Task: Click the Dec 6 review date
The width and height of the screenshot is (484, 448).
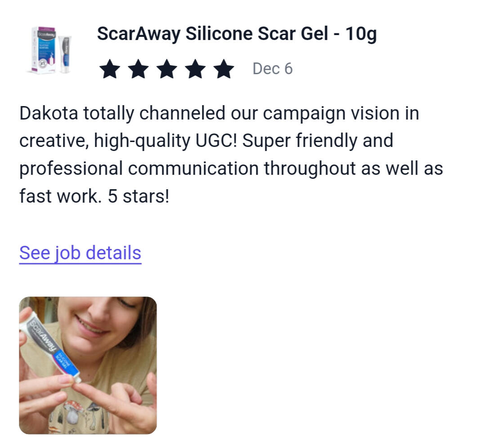Action: click(x=273, y=69)
